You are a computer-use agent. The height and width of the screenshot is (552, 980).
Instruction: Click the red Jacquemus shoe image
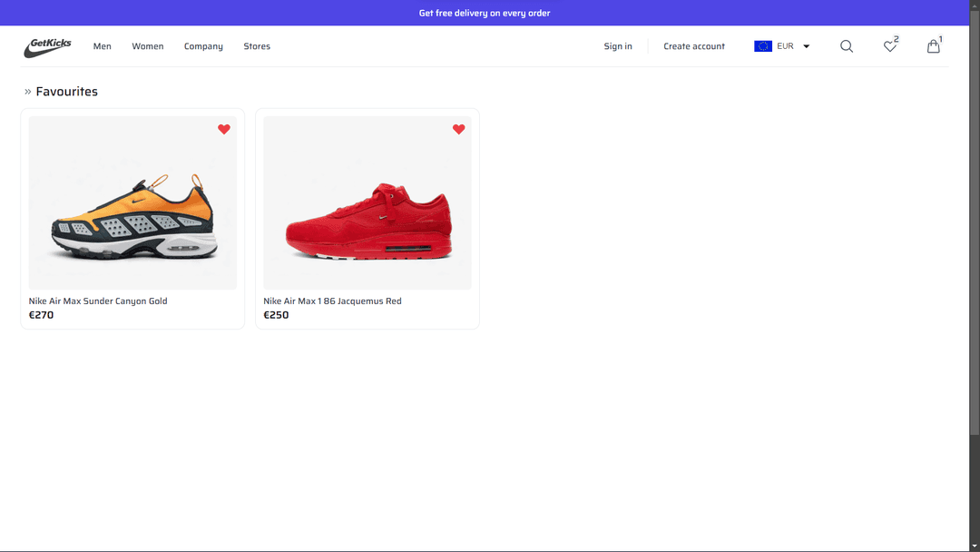[367, 202]
